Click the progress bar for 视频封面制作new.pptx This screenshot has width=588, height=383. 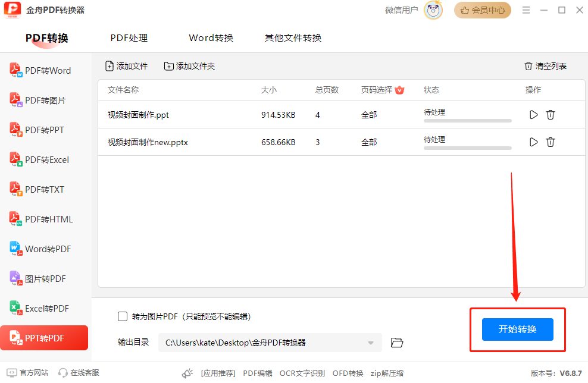point(468,148)
